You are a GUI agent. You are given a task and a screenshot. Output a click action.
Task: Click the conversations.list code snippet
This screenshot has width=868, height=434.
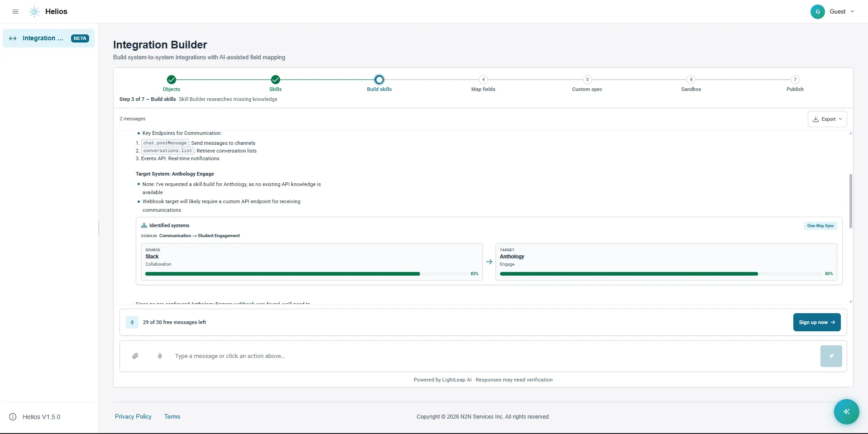[x=167, y=151]
